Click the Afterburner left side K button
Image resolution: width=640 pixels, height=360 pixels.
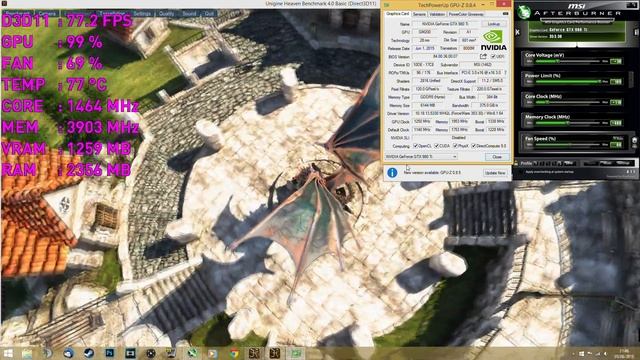[x=518, y=32]
